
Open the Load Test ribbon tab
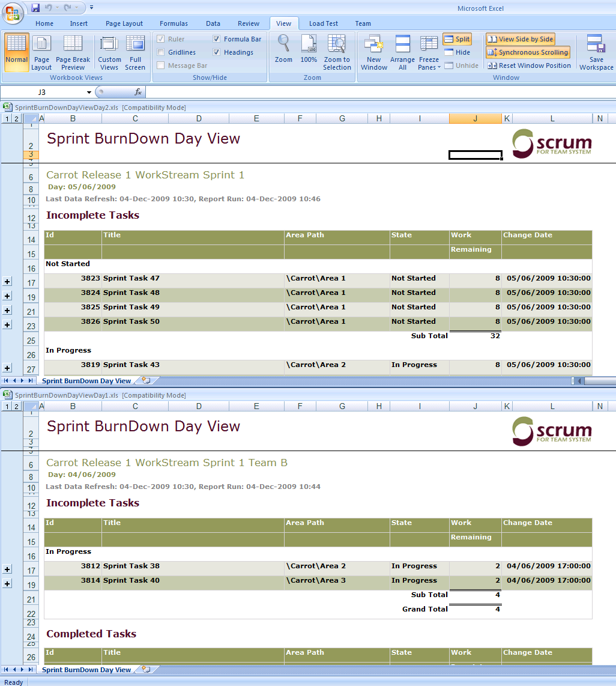click(x=324, y=23)
